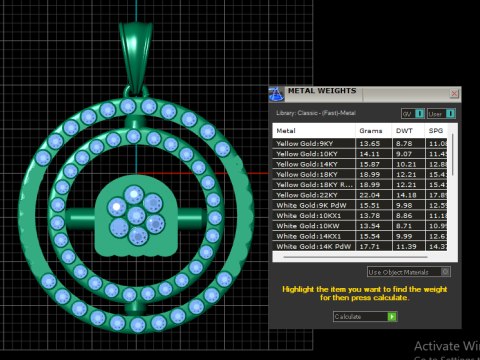This screenshot has width=480, height=360.
Task: Select White Gold:10KW row
Action: [360, 226]
